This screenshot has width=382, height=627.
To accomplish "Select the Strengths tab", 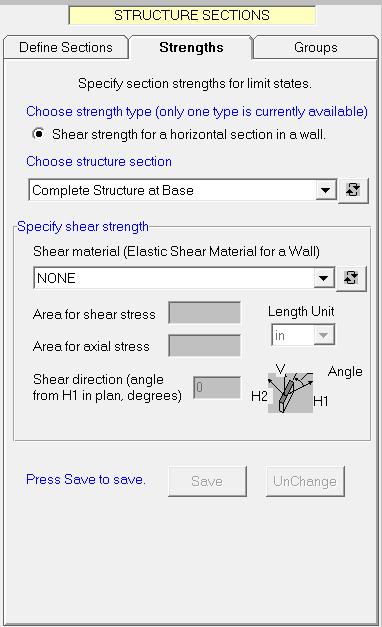I will click(191, 47).
